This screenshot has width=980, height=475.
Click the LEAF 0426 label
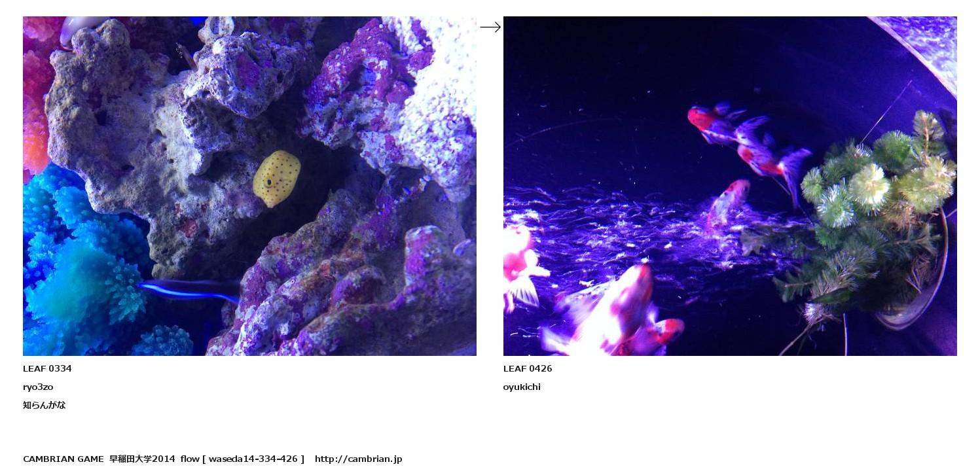(x=528, y=368)
